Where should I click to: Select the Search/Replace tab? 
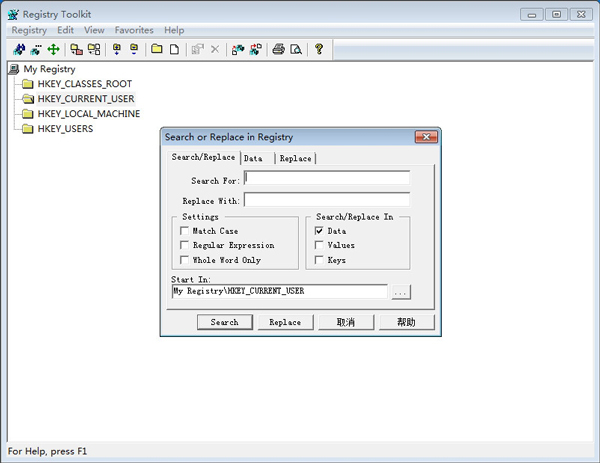click(203, 157)
